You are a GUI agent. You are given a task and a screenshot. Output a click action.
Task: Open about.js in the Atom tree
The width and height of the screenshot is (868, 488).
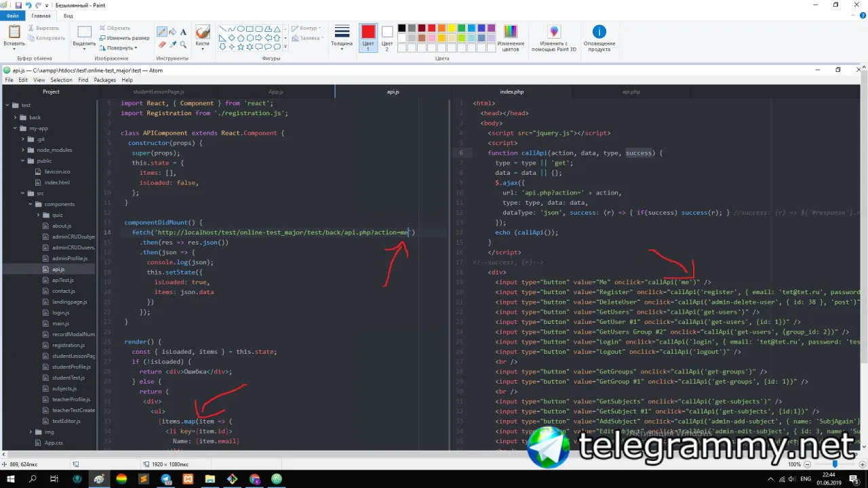[62, 226]
